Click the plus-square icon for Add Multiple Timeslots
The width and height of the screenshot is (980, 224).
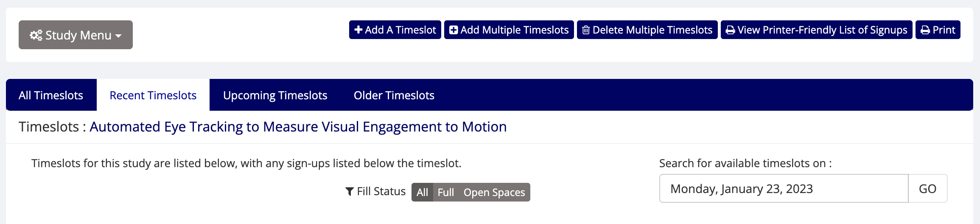click(x=454, y=30)
